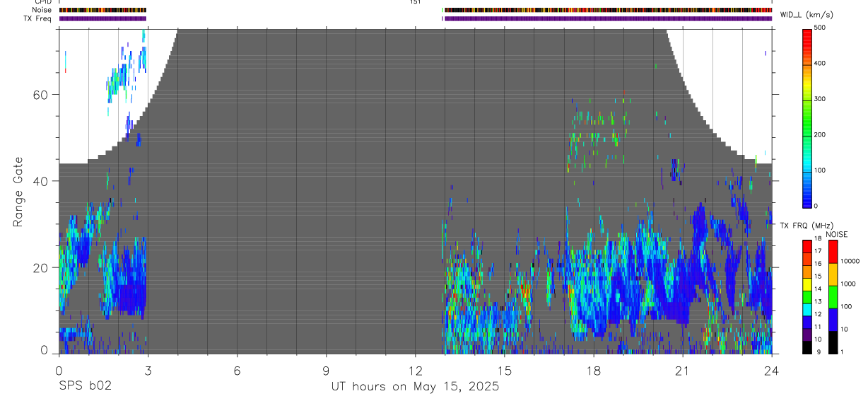Image resolution: width=868 pixels, height=401 pixels.
Task: Click the black 9 MHz frequency swatch
Action: pos(807,347)
